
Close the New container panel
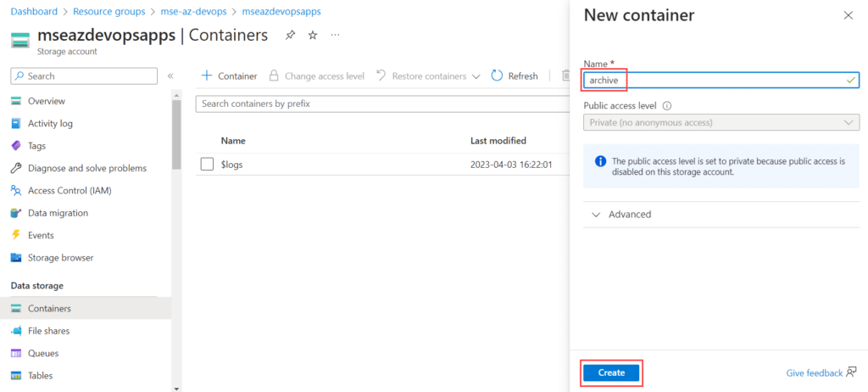(848, 15)
